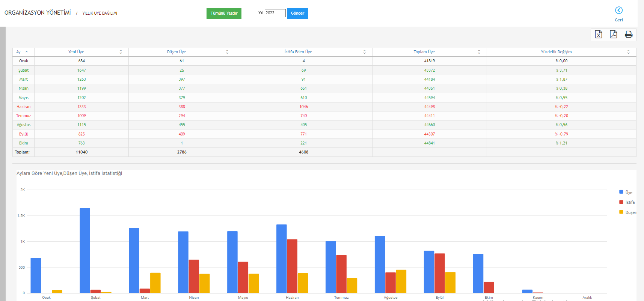Click the PDF export icon
This screenshot has width=644, height=301.
point(613,35)
